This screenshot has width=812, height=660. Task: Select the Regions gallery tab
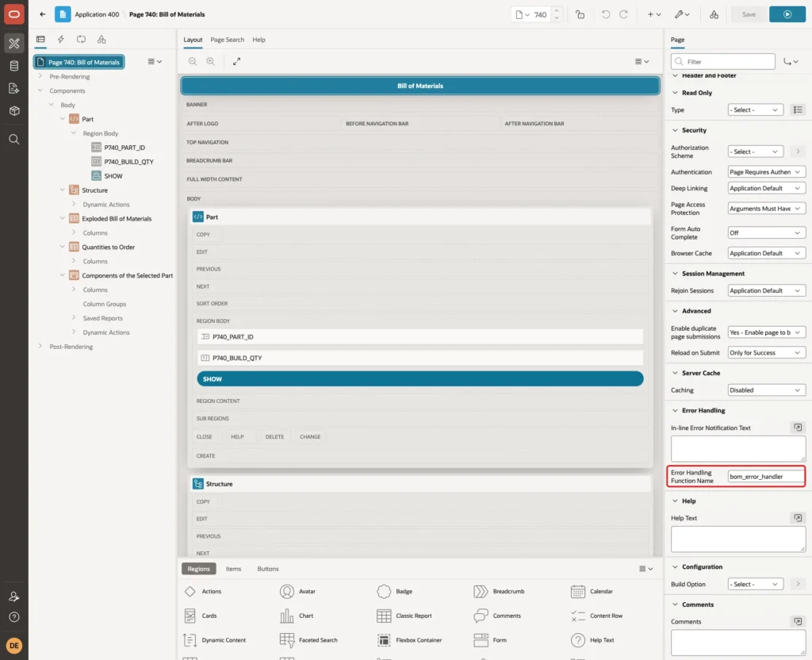[x=199, y=569]
